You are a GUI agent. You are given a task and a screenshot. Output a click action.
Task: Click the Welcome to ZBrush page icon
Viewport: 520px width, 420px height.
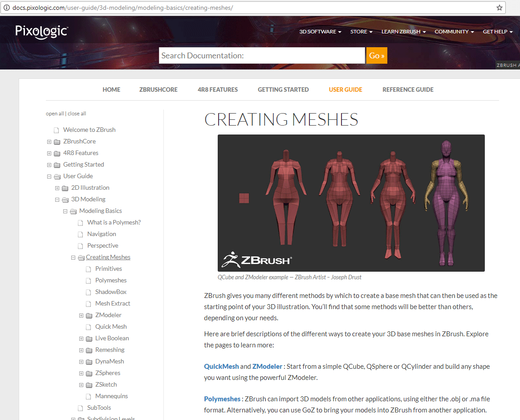coord(57,130)
